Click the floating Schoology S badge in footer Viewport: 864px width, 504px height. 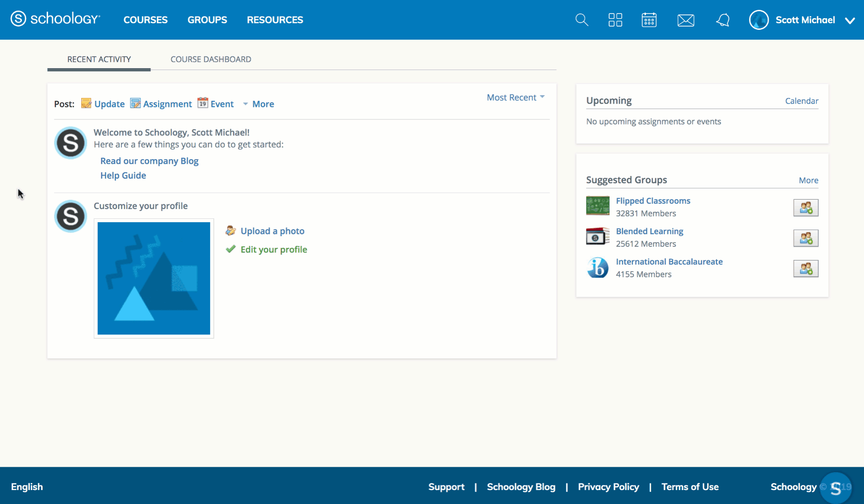point(836,488)
